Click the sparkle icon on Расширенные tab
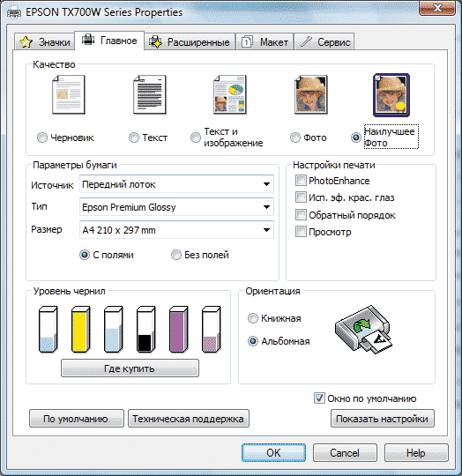This screenshot has height=476, width=462. point(155,42)
